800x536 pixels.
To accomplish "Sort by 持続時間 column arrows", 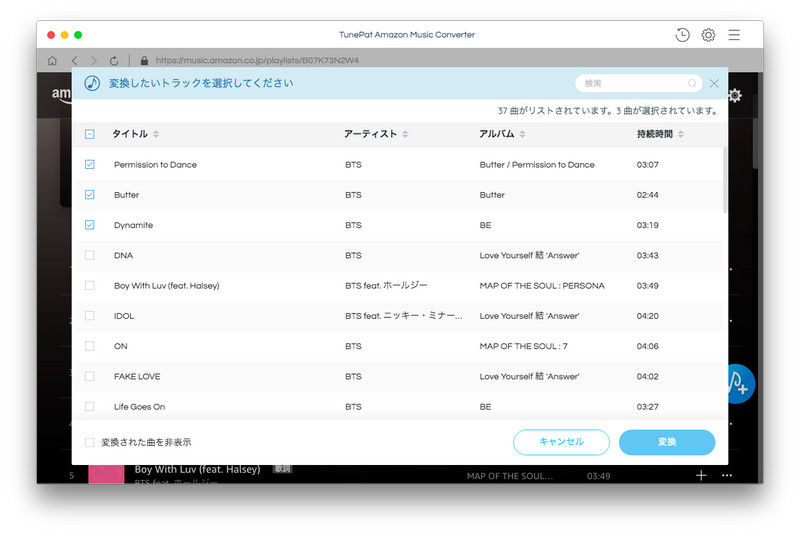I will pyautogui.click(x=681, y=134).
